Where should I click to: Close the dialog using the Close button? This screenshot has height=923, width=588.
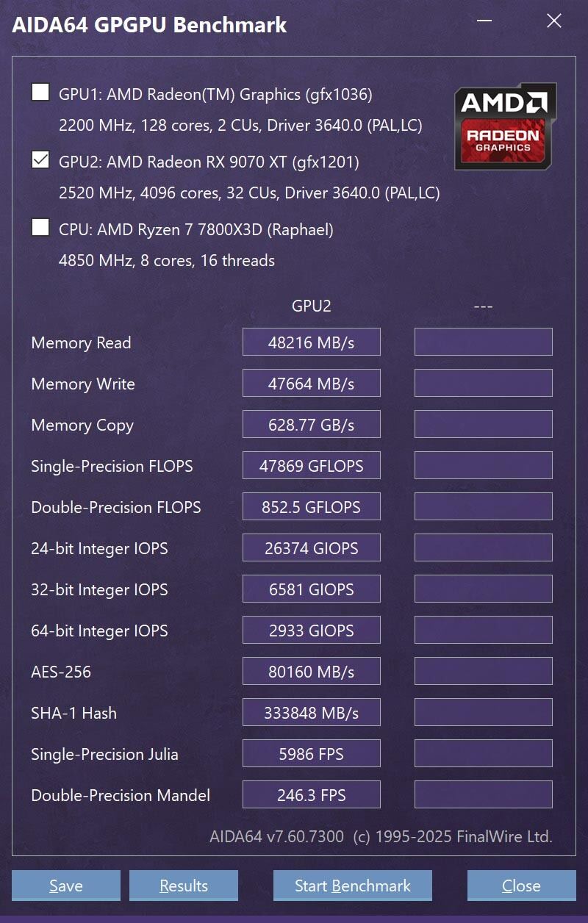[522, 886]
